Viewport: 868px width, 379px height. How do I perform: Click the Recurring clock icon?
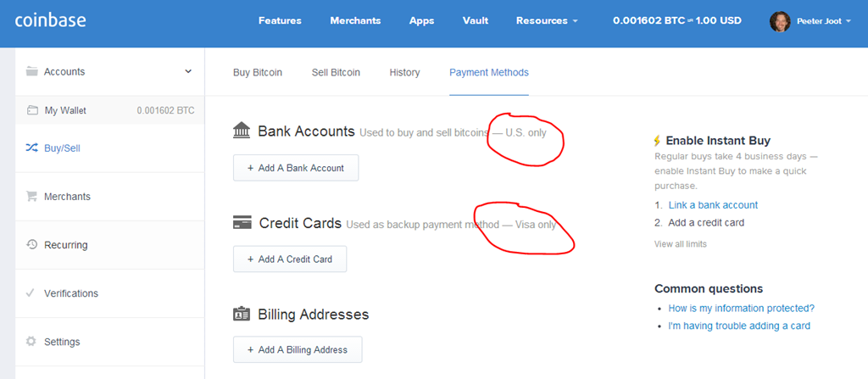click(x=32, y=244)
